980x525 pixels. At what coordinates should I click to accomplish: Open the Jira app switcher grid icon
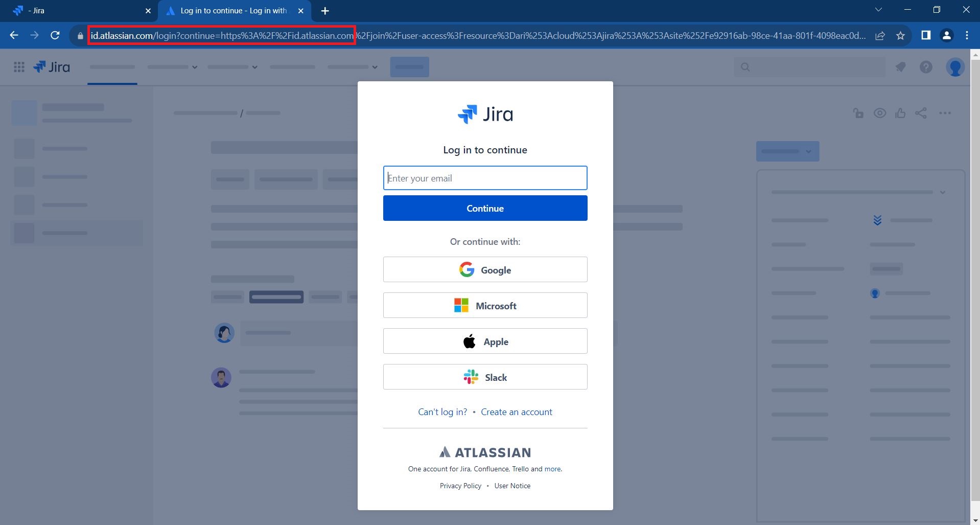pos(19,67)
